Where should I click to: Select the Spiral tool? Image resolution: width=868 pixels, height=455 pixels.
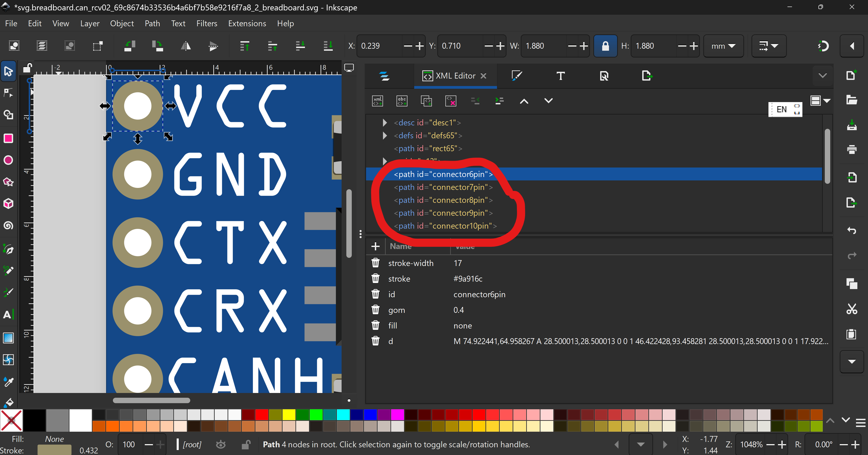(8, 225)
